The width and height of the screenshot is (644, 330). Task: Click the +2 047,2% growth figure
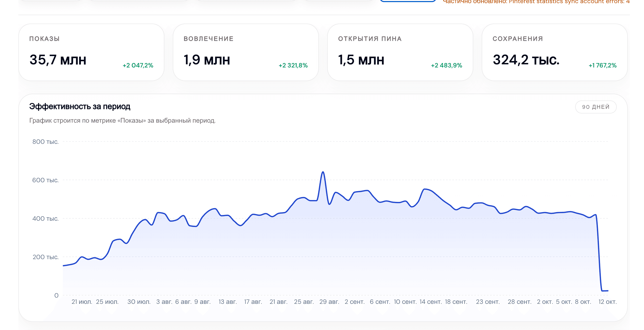tap(138, 65)
